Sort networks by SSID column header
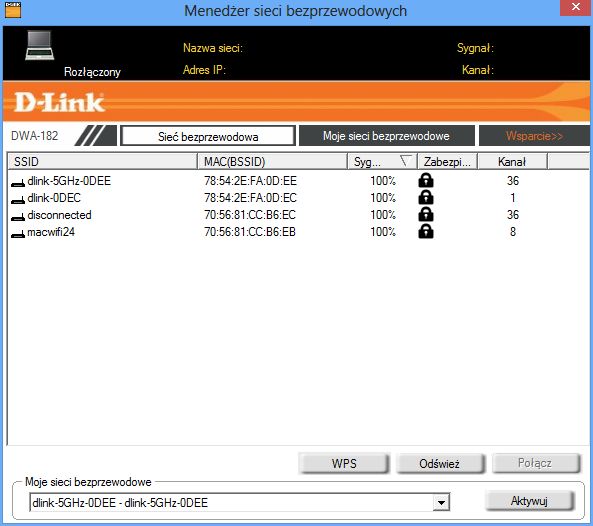The height and width of the screenshot is (526, 593). (x=102, y=161)
